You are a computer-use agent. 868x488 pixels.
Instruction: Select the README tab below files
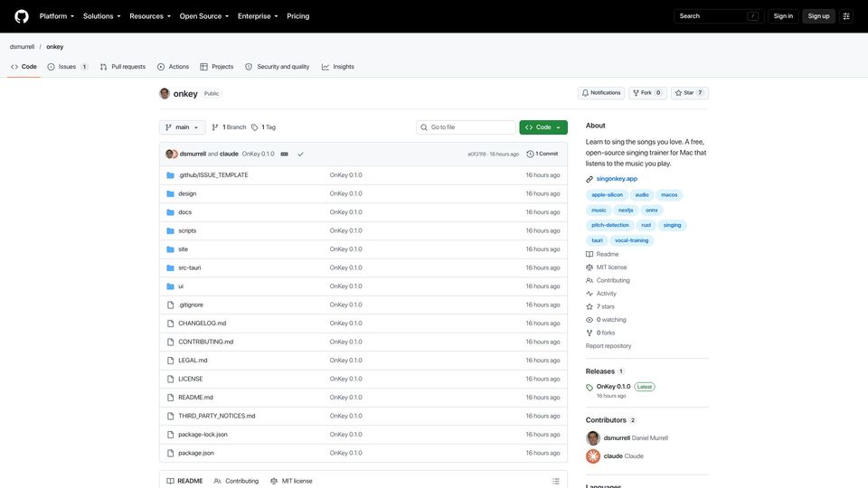coord(184,482)
